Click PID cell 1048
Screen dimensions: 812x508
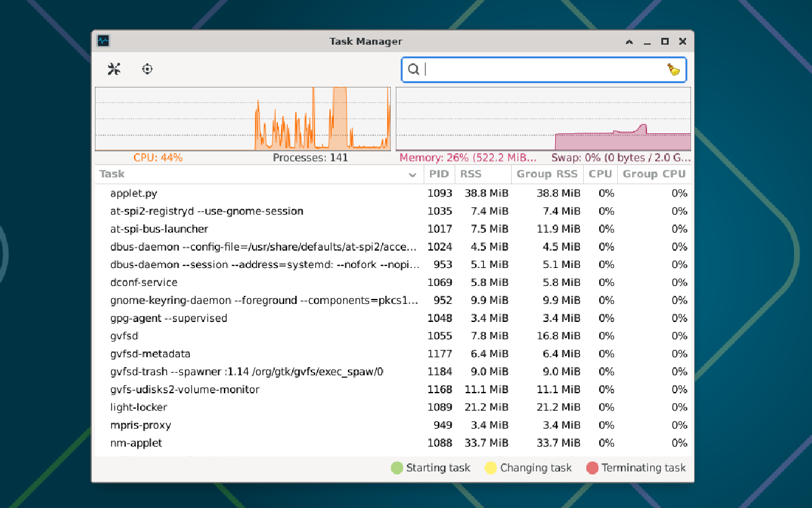[440, 319]
